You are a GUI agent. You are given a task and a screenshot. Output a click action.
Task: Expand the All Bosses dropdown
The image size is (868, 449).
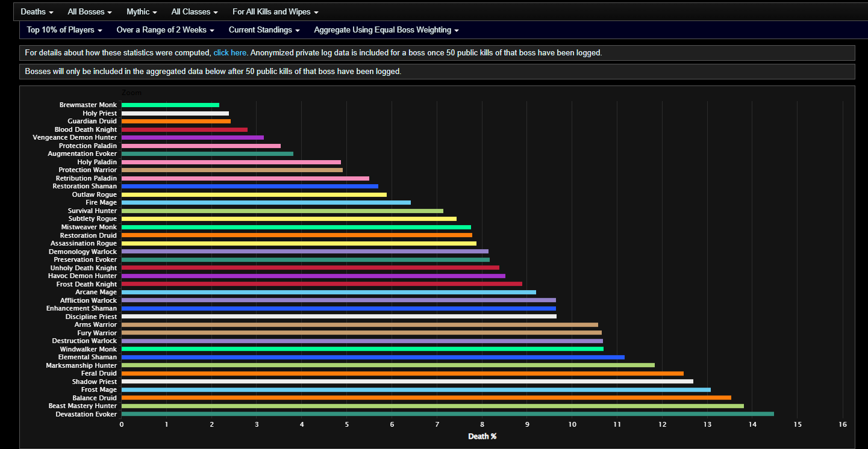click(x=90, y=12)
